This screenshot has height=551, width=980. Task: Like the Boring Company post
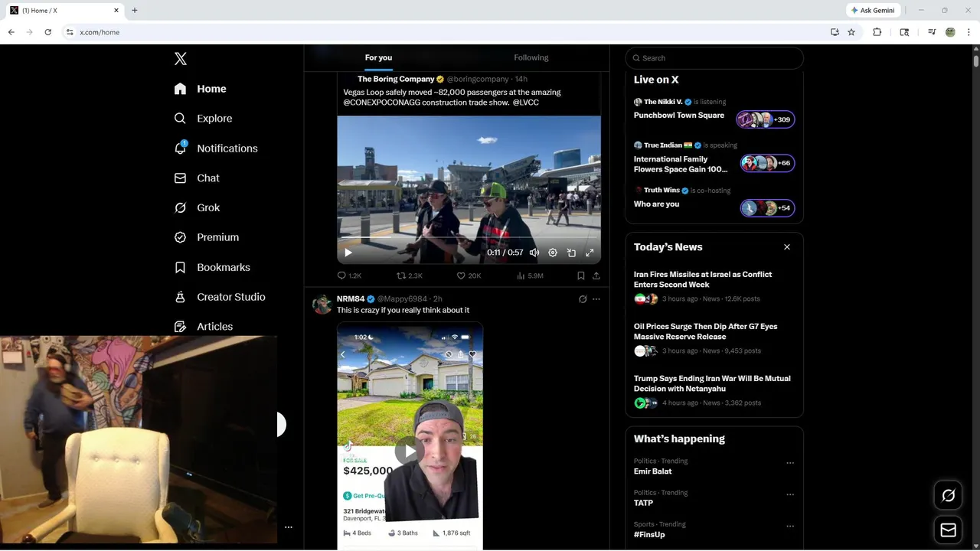[x=469, y=275]
